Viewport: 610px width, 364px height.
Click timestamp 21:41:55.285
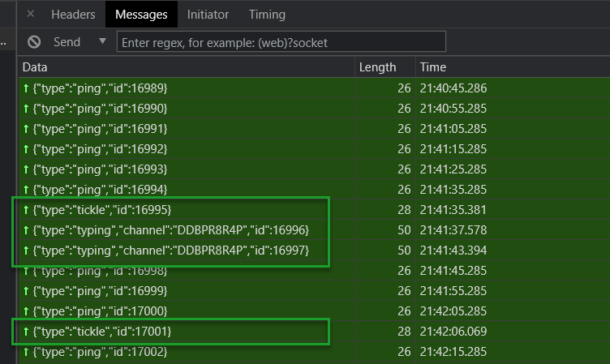click(x=453, y=290)
